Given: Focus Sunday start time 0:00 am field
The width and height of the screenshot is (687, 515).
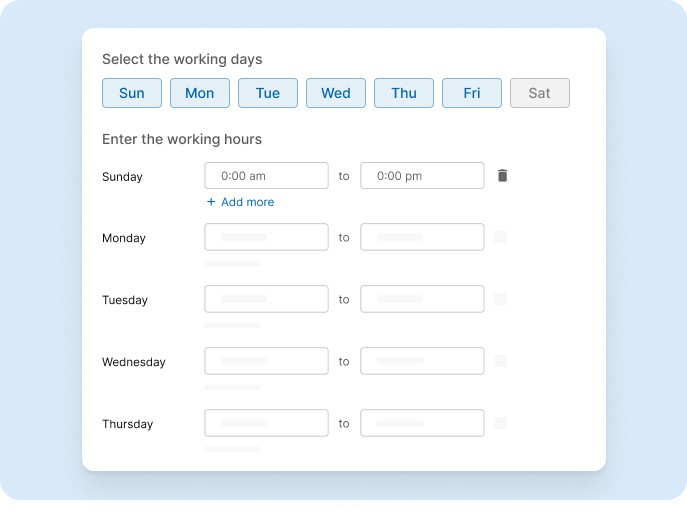Looking at the screenshot, I should click(x=266, y=176).
